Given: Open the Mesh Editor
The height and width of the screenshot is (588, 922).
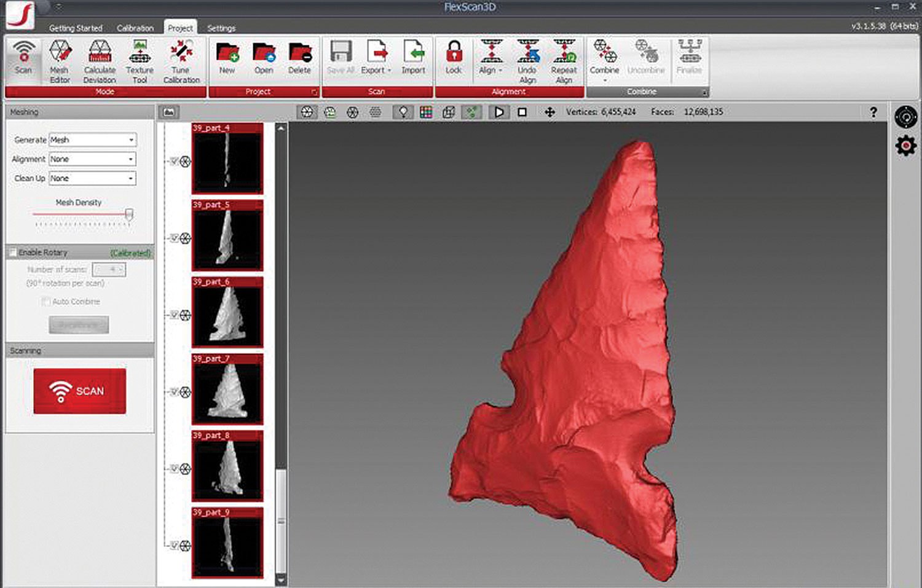Looking at the screenshot, I should coord(60,60).
